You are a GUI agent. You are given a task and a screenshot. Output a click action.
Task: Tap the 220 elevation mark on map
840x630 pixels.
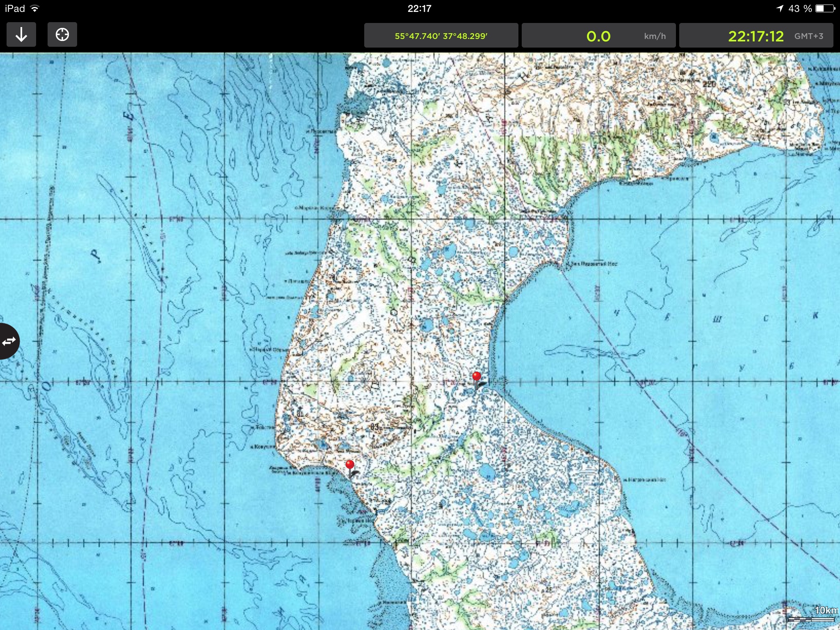(x=709, y=84)
